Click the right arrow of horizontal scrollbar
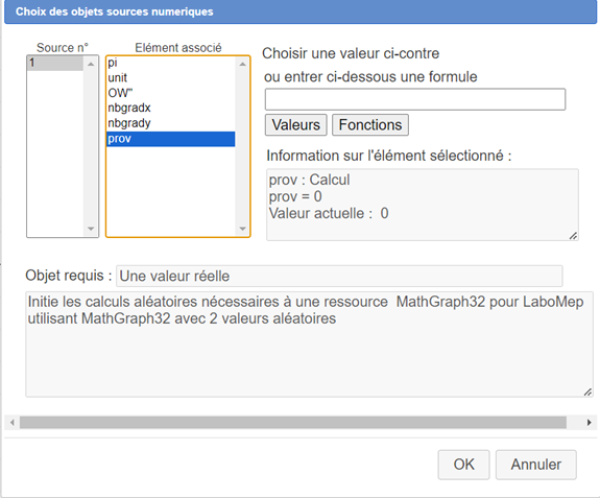The height and width of the screenshot is (498, 600). (x=588, y=422)
